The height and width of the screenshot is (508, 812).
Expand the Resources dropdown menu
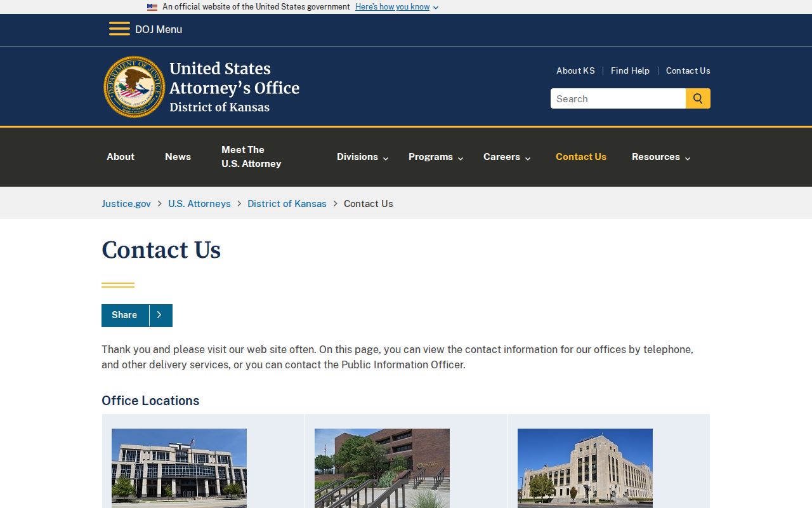point(661,157)
